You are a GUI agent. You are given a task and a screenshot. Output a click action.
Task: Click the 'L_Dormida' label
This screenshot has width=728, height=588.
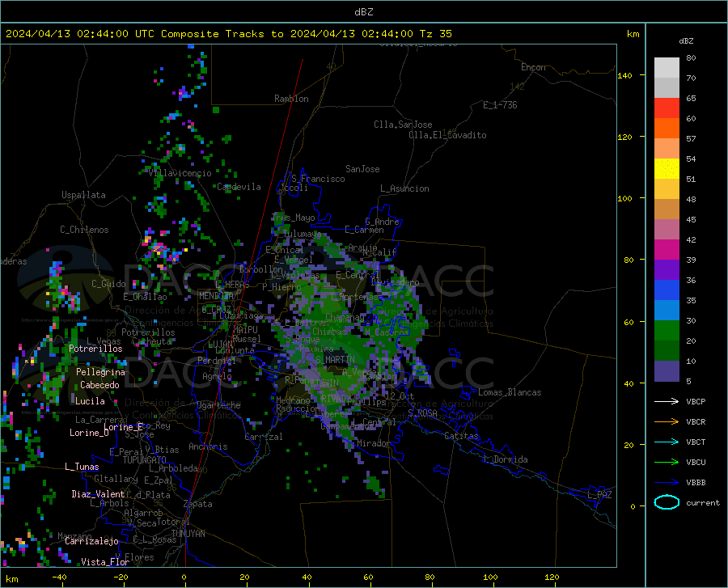pos(506,459)
